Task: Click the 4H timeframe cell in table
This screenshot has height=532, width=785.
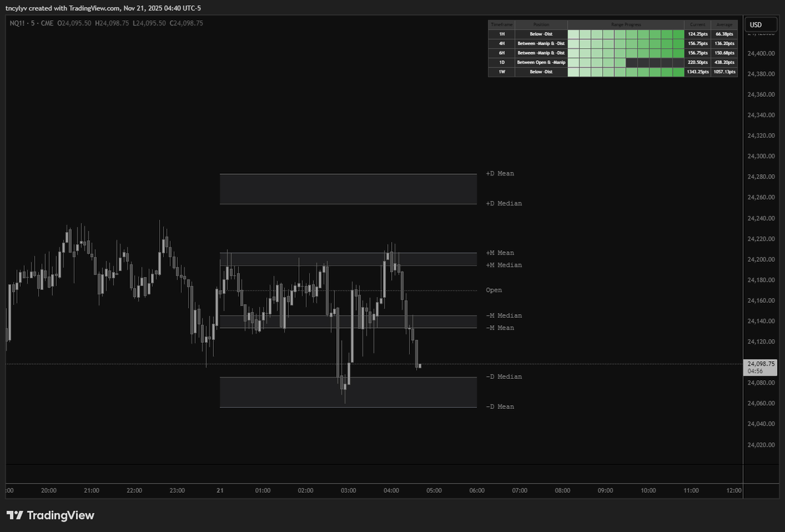Action: coord(502,43)
